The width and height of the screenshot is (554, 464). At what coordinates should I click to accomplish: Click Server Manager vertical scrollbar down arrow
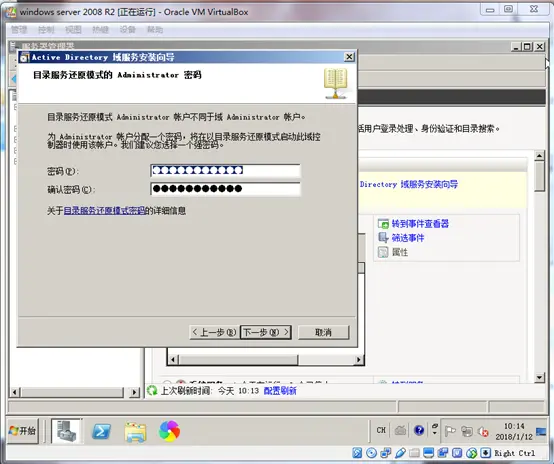[540, 377]
